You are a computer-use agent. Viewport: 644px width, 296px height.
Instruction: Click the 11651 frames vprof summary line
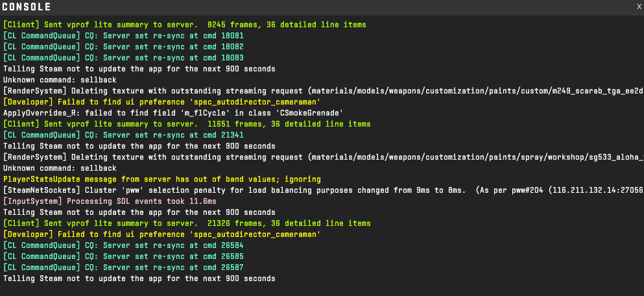pyautogui.click(x=187, y=124)
